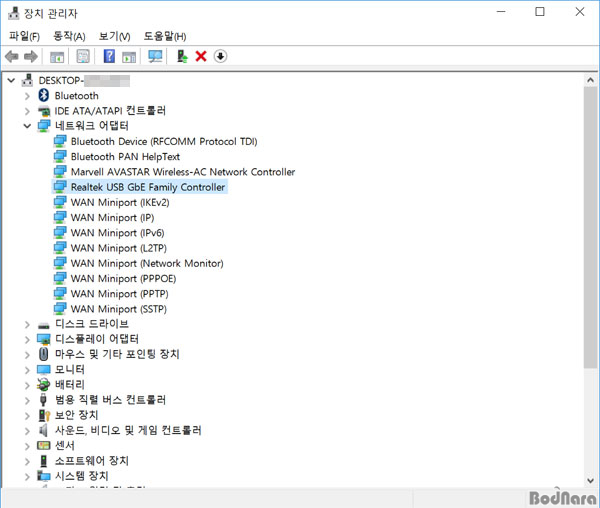The width and height of the screenshot is (600, 508).
Task: Click the Disable device down-arrow icon
Action: tap(220, 56)
